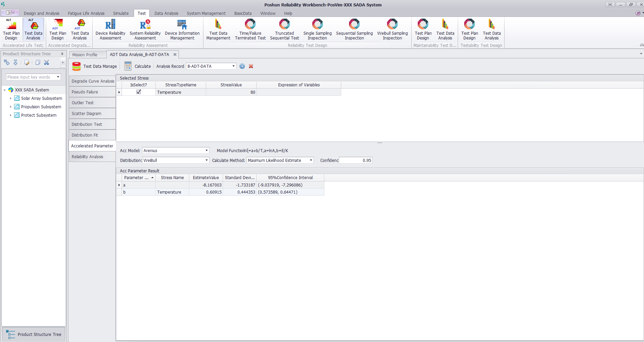Image resolution: width=644 pixels, height=342 pixels.
Task: Collapse the ribbon with arrow icon
Action: [641, 45]
